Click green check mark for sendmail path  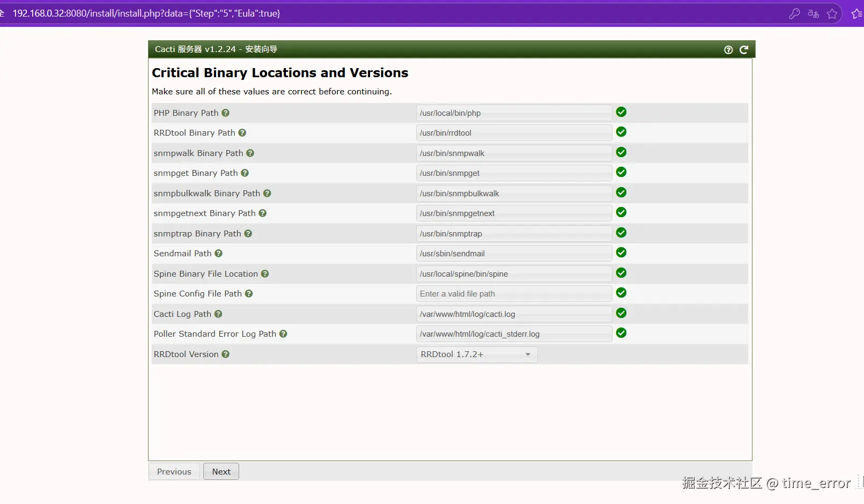[x=621, y=253]
